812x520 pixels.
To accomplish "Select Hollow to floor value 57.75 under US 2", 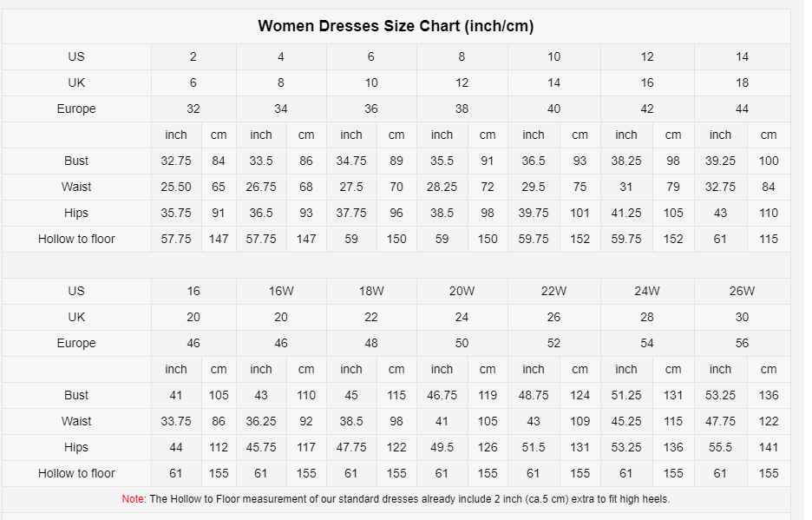I will click(176, 239).
